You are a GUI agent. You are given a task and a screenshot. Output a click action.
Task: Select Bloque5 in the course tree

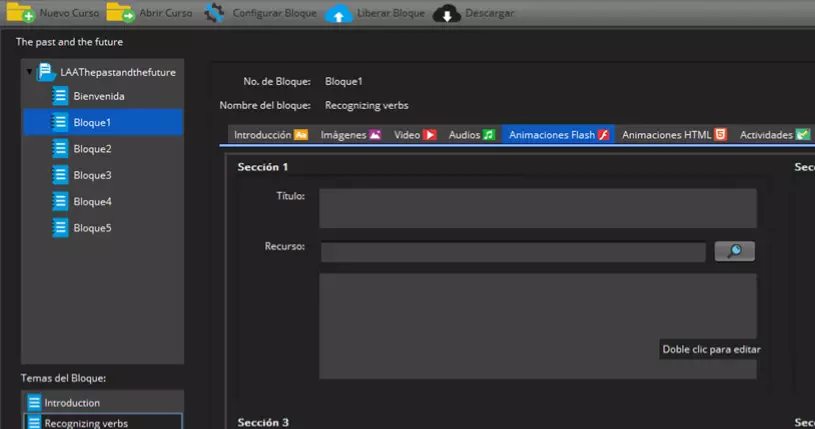(91, 228)
